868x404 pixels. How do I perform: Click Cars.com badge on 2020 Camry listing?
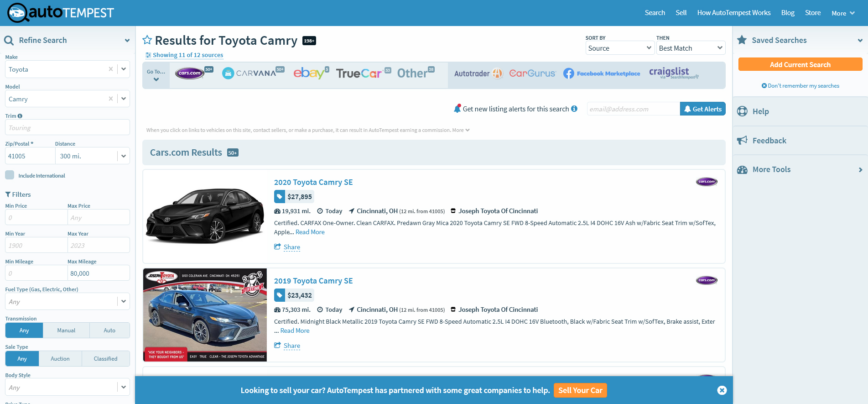point(707,182)
